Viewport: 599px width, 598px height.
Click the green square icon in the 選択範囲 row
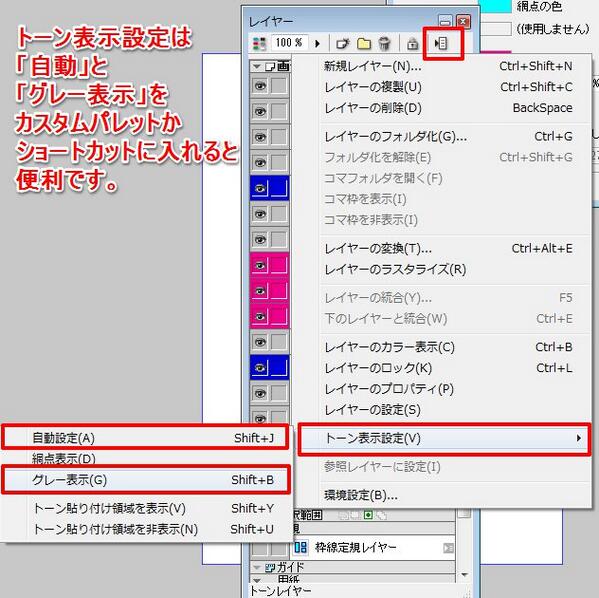[x=368, y=515]
